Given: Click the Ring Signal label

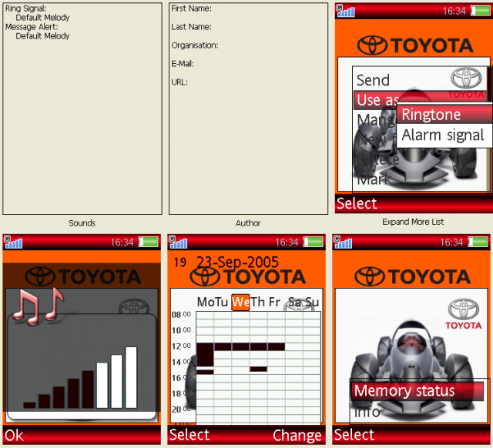Looking at the screenshot, I should (25, 8).
